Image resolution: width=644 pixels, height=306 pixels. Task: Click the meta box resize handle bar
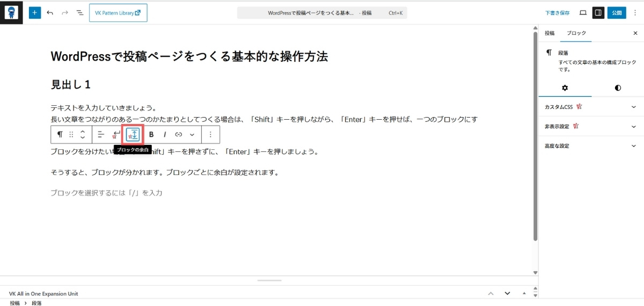pyautogui.click(x=269, y=280)
